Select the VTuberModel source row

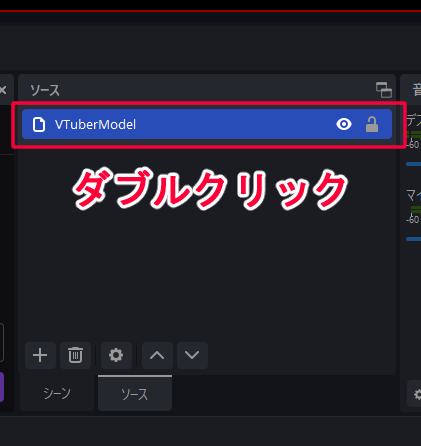click(207, 124)
